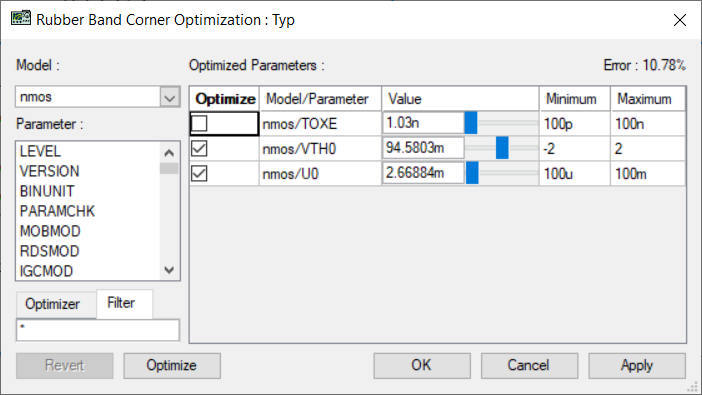Click the Model/Parameter column header
The height and width of the screenshot is (395, 702).
320,99
